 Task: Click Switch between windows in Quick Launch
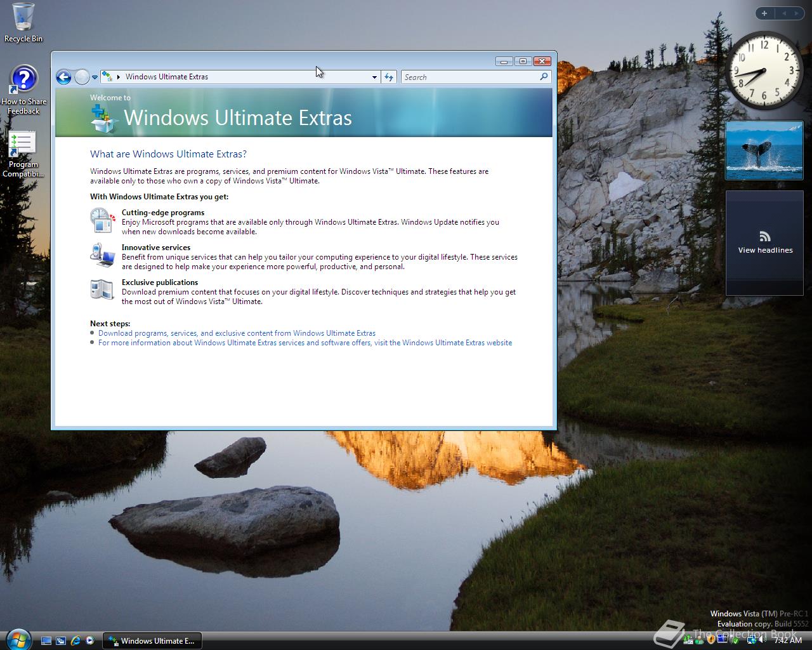[61, 641]
